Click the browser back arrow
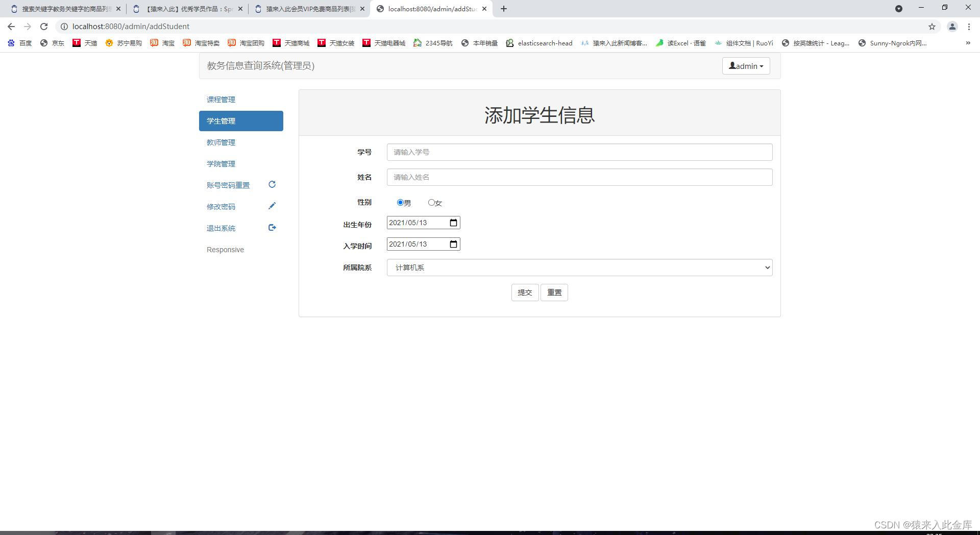 (11, 27)
